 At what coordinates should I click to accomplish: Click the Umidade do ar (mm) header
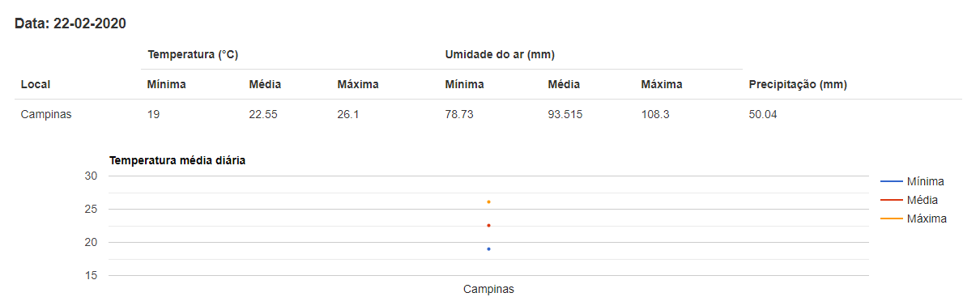[499, 54]
